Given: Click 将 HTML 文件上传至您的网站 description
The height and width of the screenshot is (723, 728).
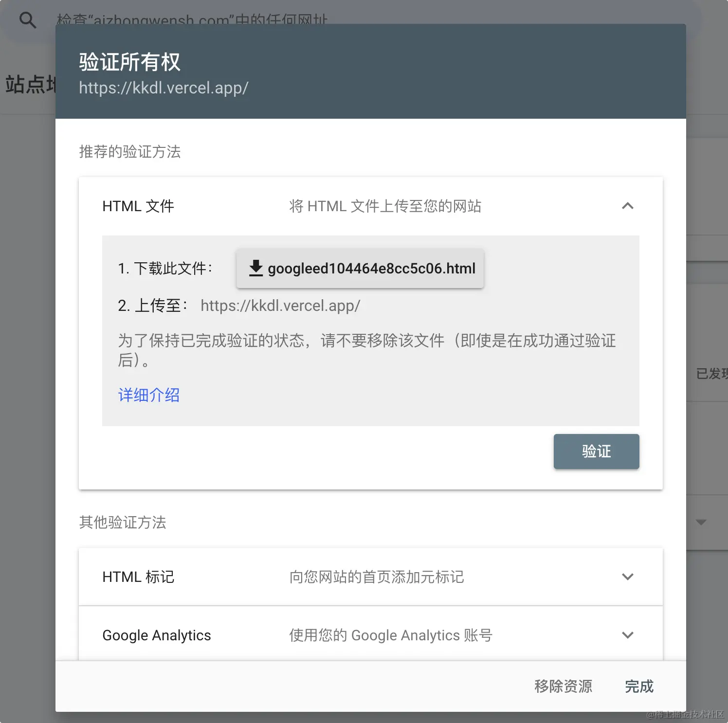Looking at the screenshot, I should (385, 206).
